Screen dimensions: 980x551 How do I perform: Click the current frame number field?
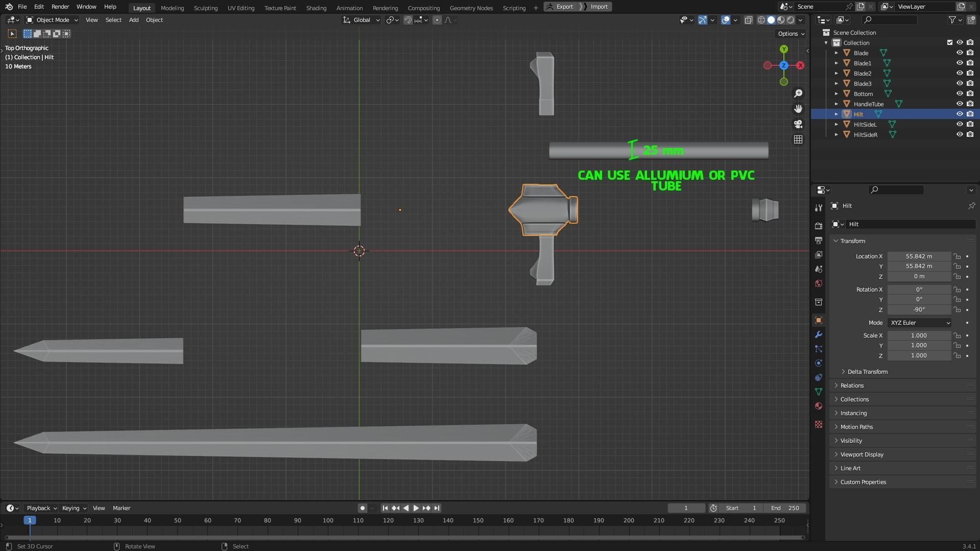coord(686,508)
